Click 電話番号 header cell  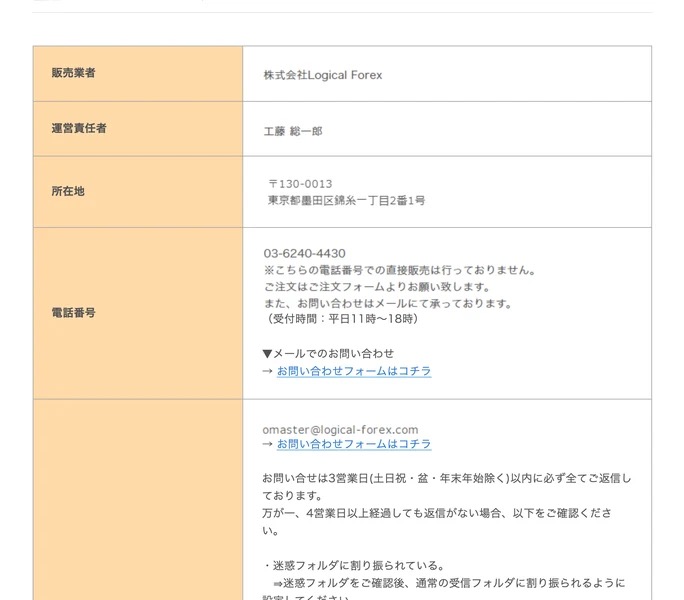coord(138,313)
